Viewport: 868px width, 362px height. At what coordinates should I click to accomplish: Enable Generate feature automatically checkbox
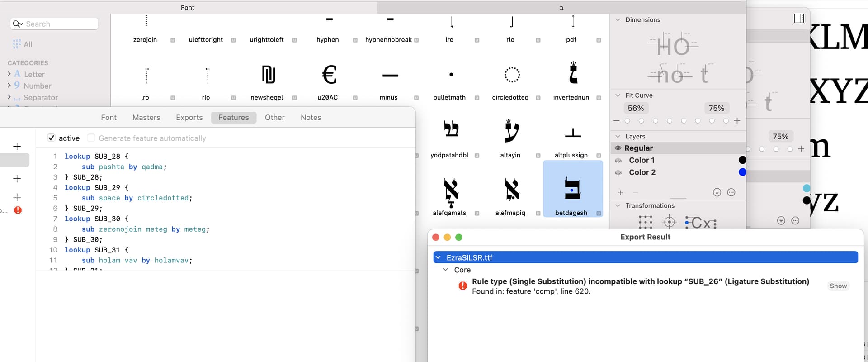tap(91, 138)
